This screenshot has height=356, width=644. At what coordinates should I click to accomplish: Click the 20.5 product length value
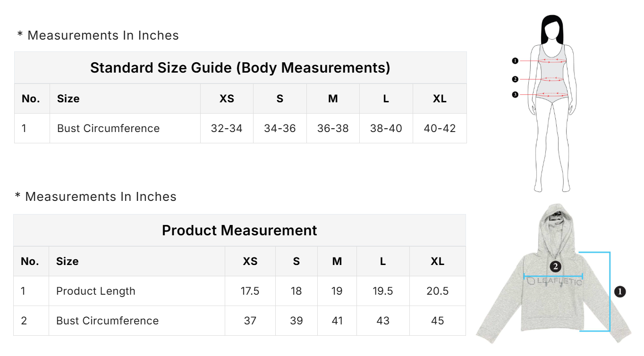[x=437, y=291]
